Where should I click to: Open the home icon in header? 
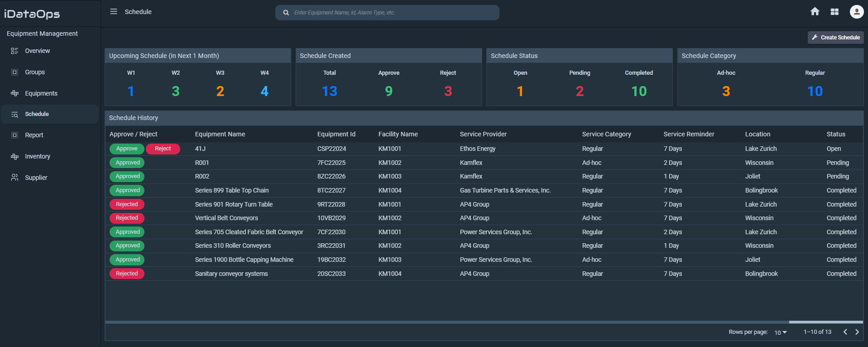point(815,12)
